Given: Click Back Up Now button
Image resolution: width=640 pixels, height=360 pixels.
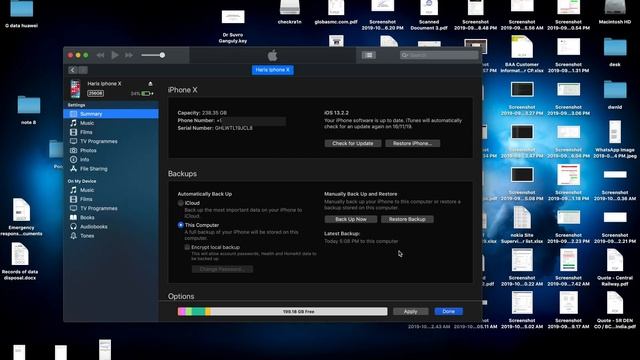Looking at the screenshot, I should 351,219.
